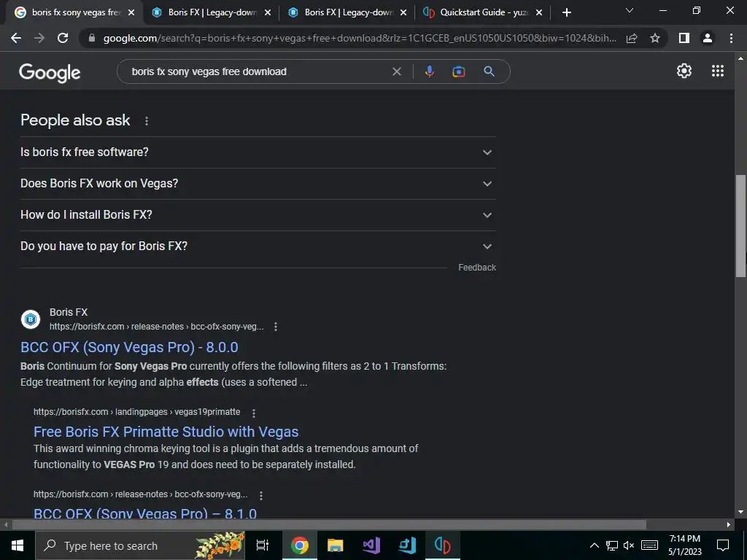Bookmark this page with the star icon
This screenshot has height=560, width=747.
655,38
